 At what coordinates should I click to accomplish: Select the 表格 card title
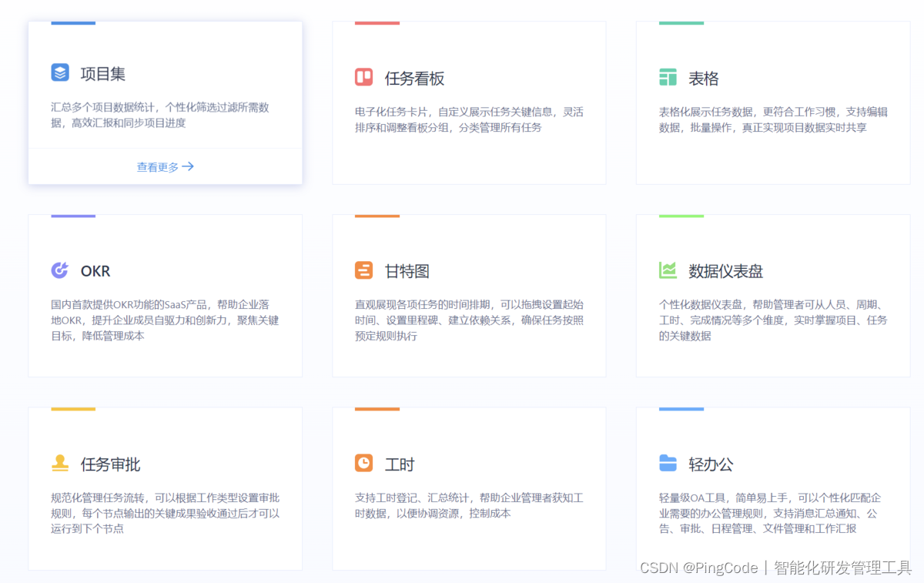703,79
